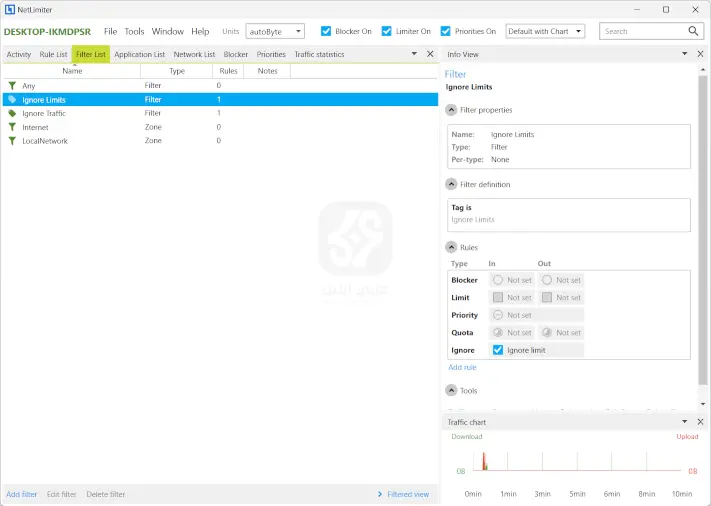Screen dimensions: 711x506
Task: Click the tag icon of Ignore Limits
Action: 12,99
